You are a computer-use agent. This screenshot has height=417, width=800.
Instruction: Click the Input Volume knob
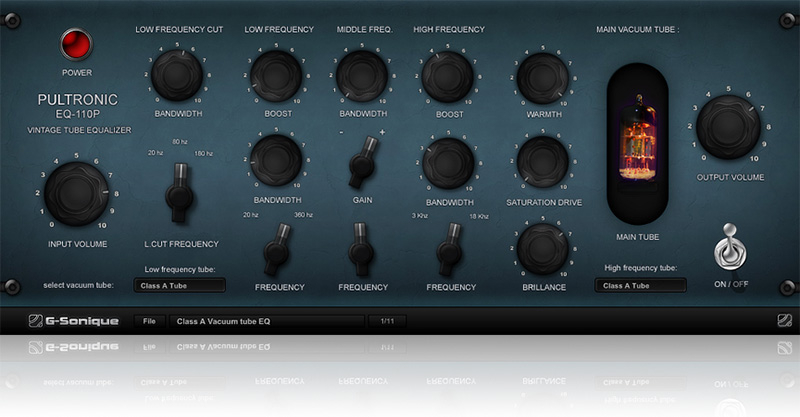tap(77, 193)
